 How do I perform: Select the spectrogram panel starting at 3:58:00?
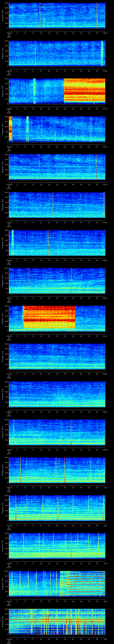point(57,394)
